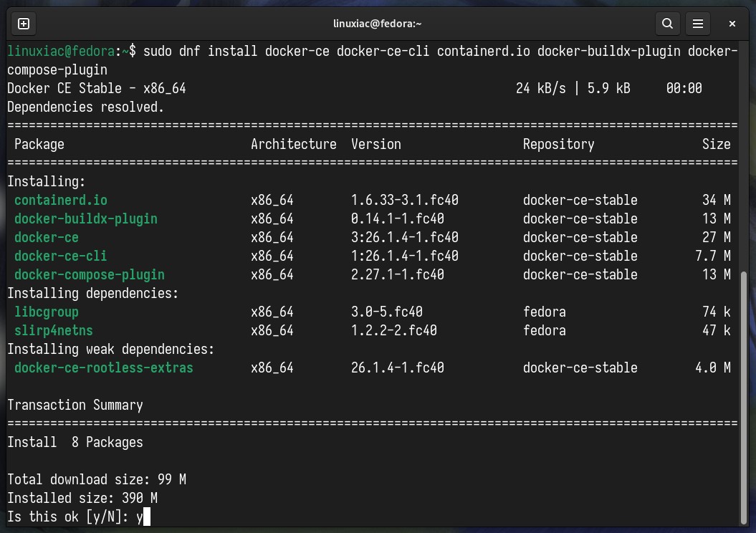Click version 3:26.1.4-1.fc40
This screenshot has width=756, height=533.
[x=405, y=237]
